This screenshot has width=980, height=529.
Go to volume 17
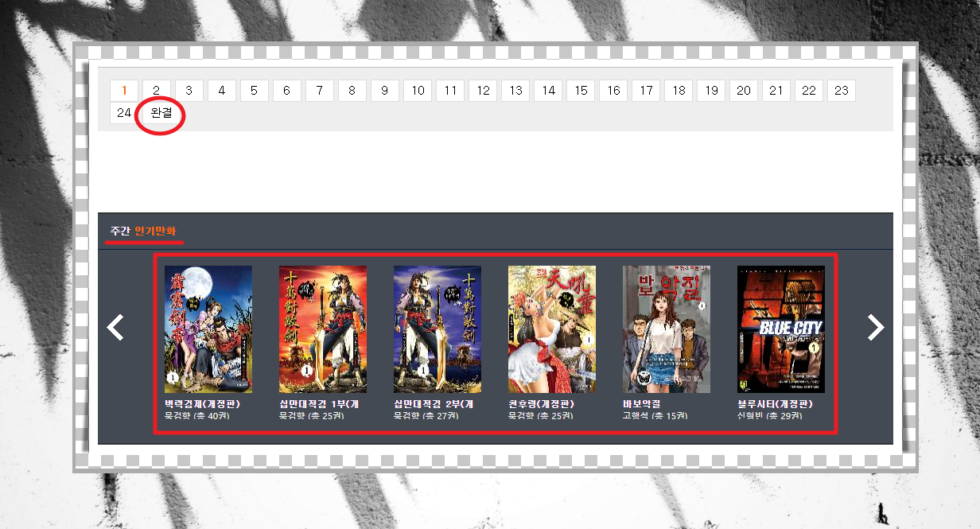(646, 91)
